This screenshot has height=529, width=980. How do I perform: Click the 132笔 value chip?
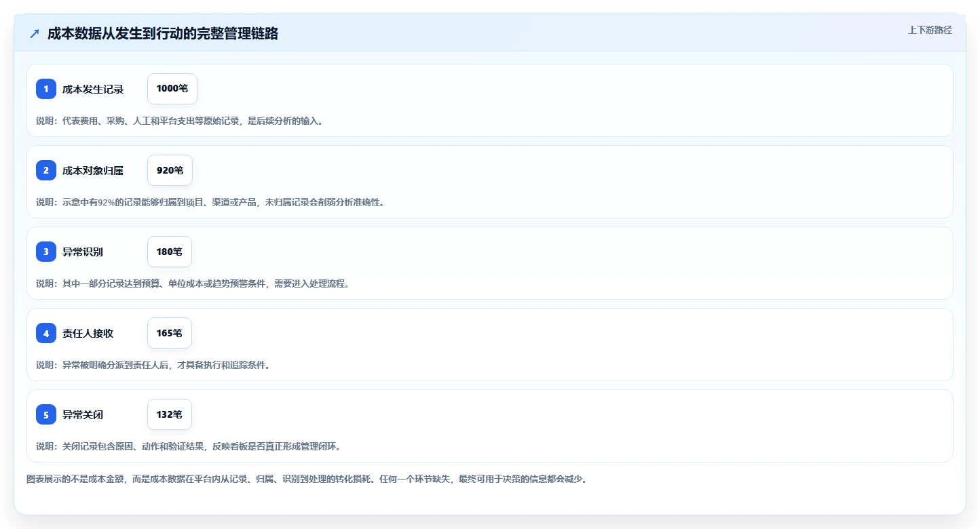[x=170, y=414]
